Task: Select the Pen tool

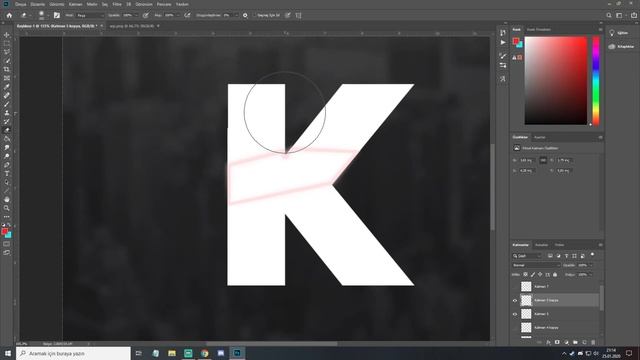Action: point(7,165)
